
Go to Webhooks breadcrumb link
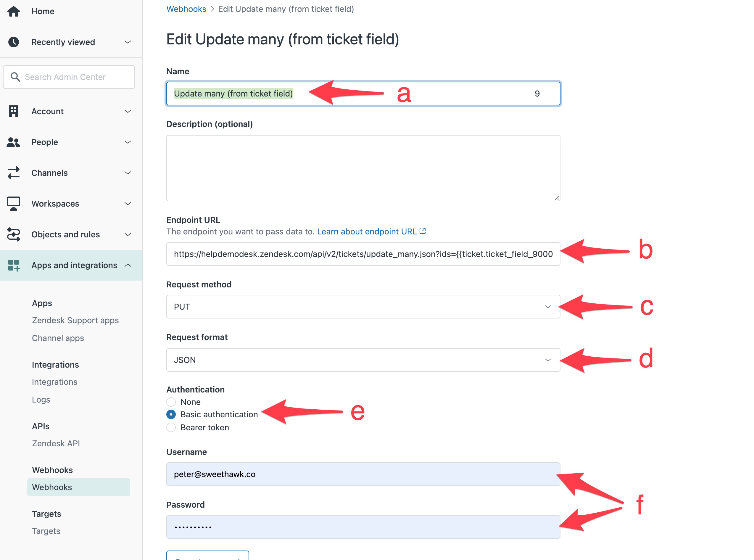pos(186,9)
